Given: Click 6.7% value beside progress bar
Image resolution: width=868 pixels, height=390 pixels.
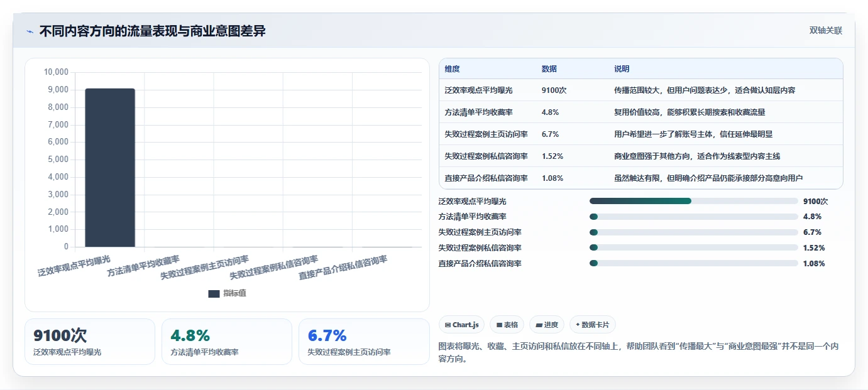Looking at the screenshot, I should pos(812,232).
